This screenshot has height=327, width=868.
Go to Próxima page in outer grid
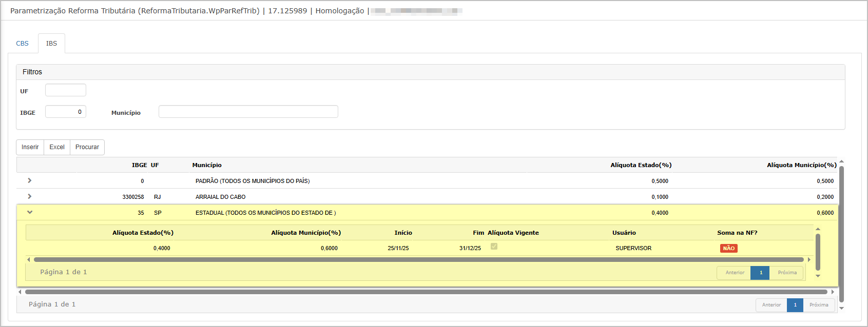819,305
